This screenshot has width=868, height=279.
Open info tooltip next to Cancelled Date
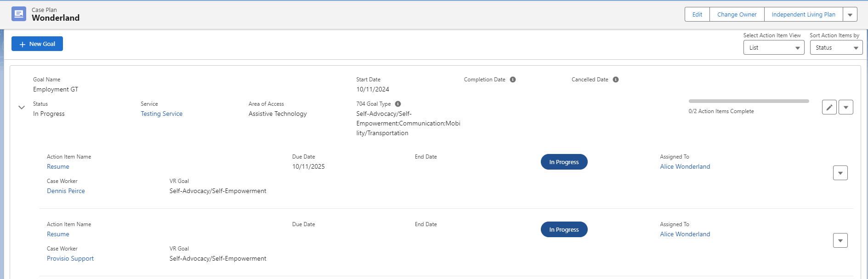click(616, 80)
